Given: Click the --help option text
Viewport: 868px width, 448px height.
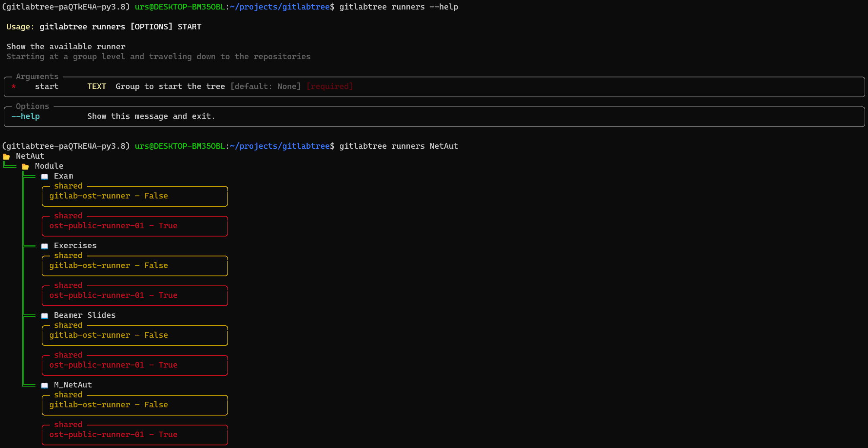Looking at the screenshot, I should coord(25,116).
